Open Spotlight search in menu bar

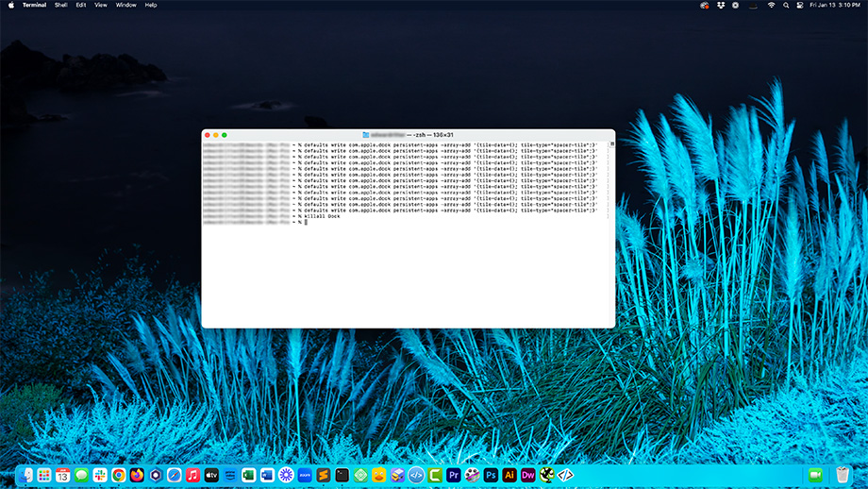(x=786, y=5)
